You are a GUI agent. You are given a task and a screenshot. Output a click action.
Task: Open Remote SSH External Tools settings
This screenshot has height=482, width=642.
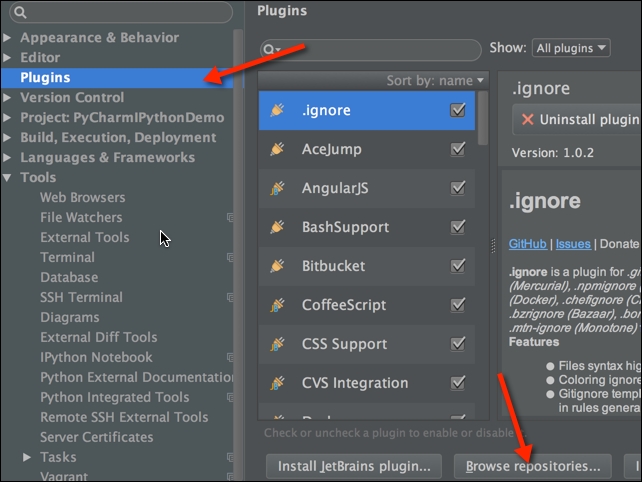tap(124, 417)
